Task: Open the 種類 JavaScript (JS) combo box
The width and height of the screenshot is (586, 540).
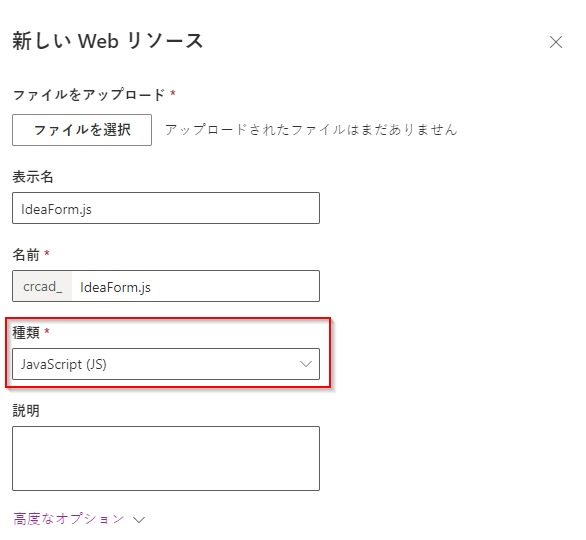Action: [x=166, y=364]
